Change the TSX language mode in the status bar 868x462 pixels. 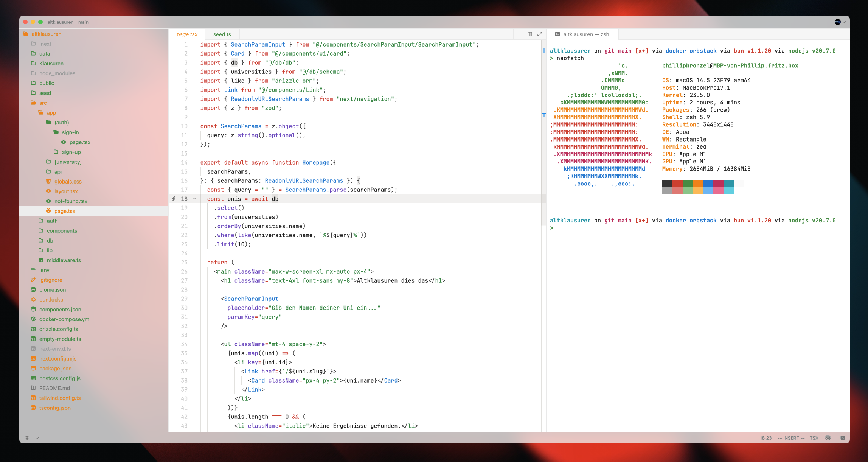814,438
